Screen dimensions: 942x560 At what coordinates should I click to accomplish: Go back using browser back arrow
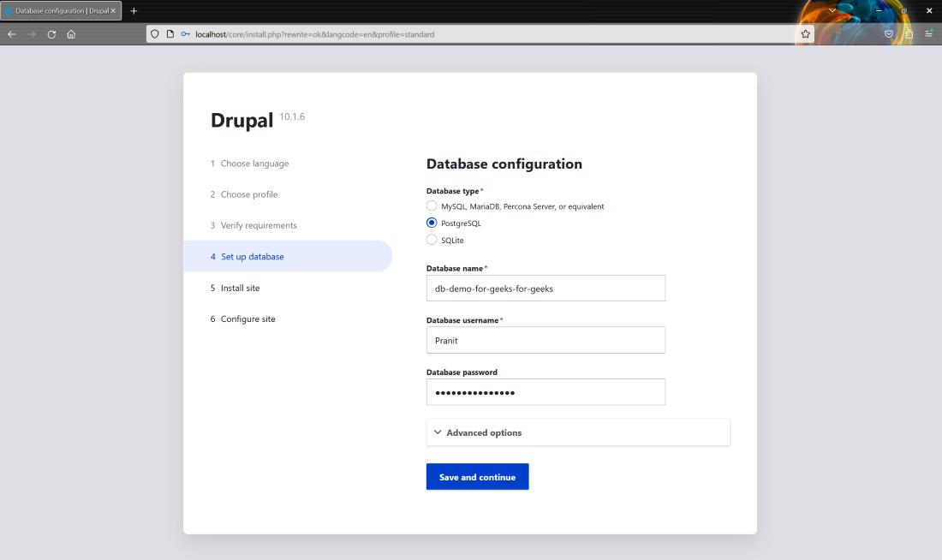[x=11, y=34]
